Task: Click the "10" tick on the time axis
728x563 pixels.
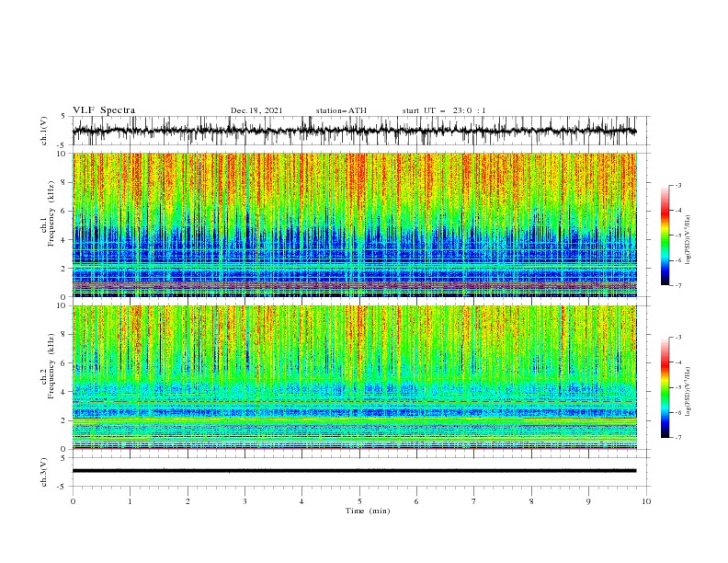Action: click(x=646, y=501)
